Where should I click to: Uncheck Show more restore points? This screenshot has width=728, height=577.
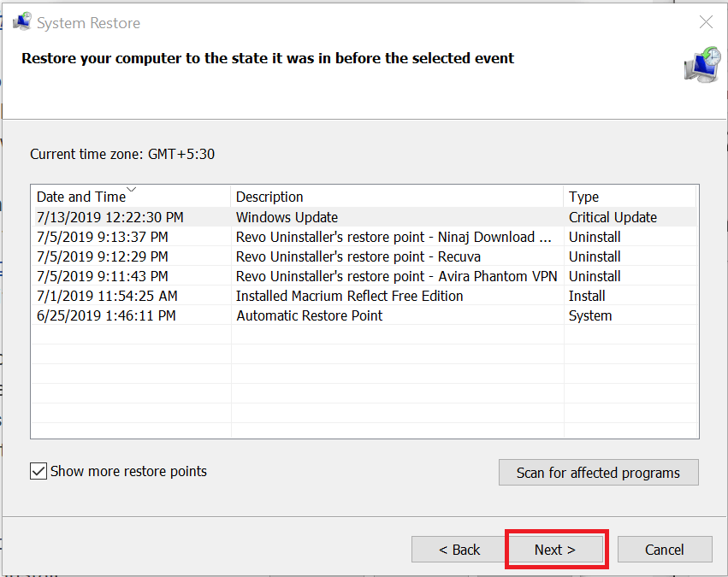[38, 471]
